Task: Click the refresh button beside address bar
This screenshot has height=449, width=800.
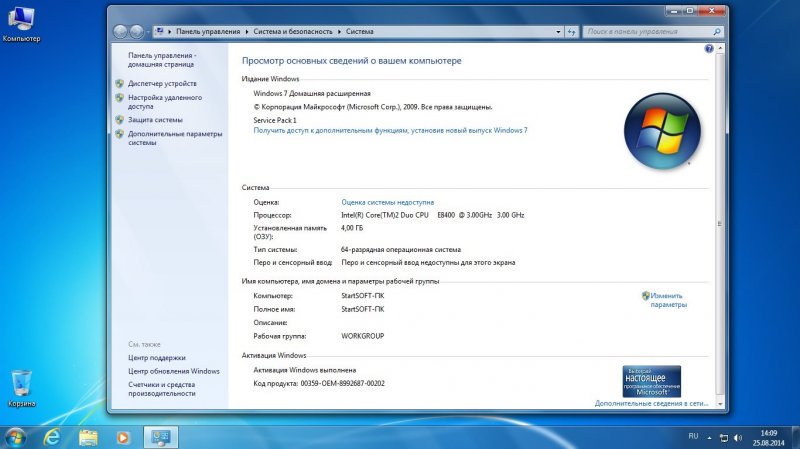Action: pyautogui.click(x=571, y=32)
